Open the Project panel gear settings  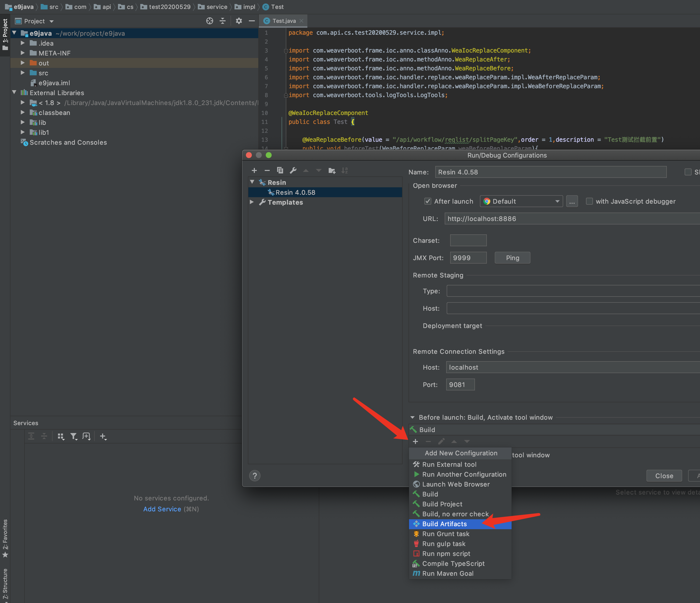tap(239, 21)
